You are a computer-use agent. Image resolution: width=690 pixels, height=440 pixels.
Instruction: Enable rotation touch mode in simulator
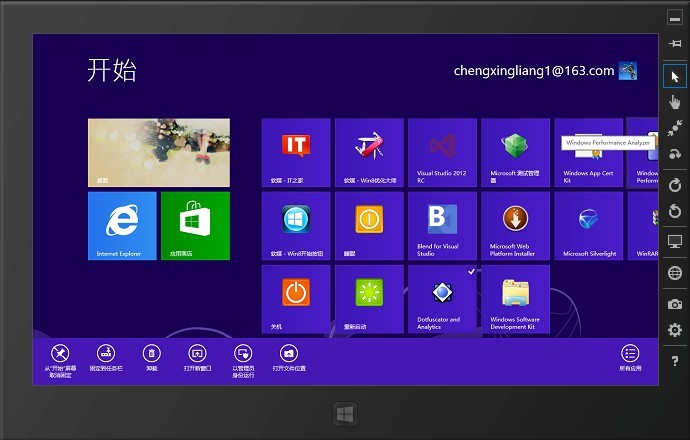pyautogui.click(x=675, y=154)
